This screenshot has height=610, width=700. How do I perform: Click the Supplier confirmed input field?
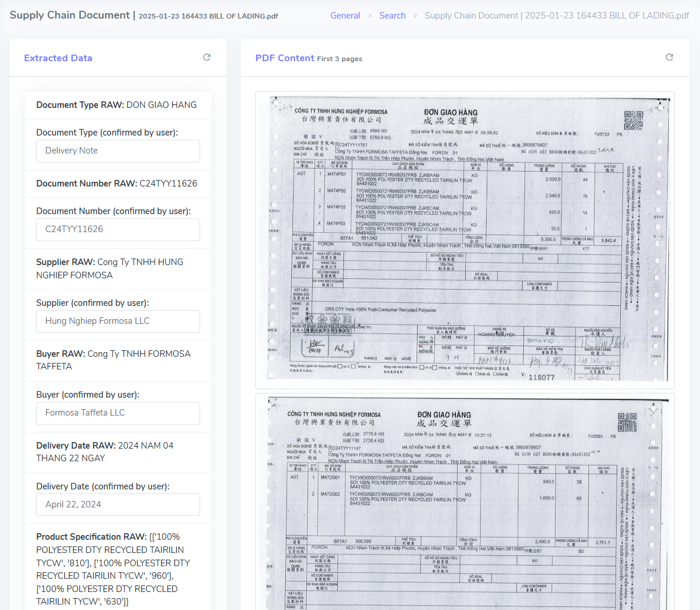tap(118, 321)
